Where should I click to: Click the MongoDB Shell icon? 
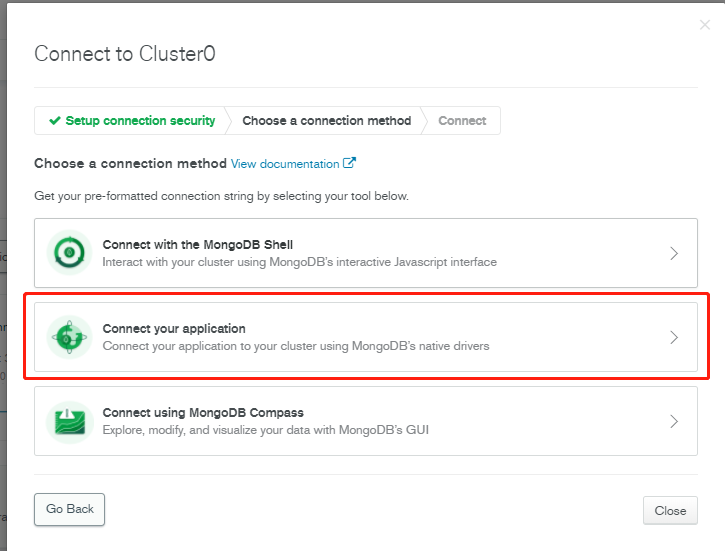pyautogui.click(x=69, y=252)
